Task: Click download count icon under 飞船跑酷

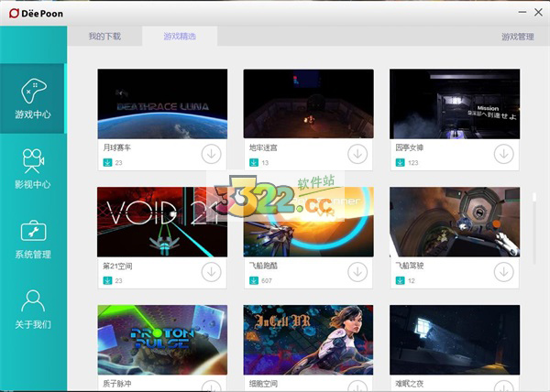Action: point(254,280)
